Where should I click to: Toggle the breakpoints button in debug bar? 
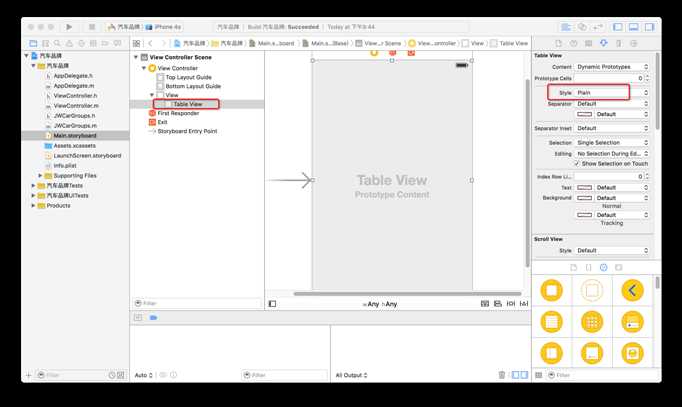(x=153, y=317)
